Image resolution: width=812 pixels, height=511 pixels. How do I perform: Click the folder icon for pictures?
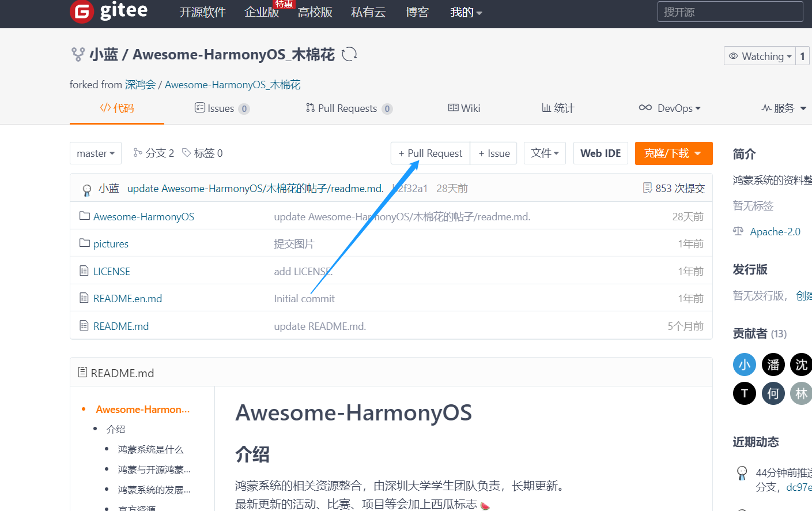click(x=85, y=243)
